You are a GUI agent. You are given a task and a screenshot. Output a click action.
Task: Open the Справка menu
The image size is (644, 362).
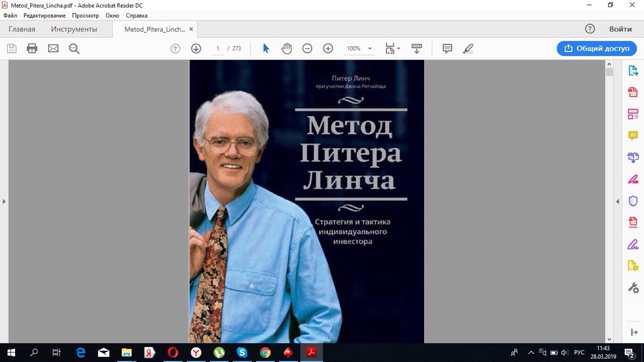[x=136, y=16]
